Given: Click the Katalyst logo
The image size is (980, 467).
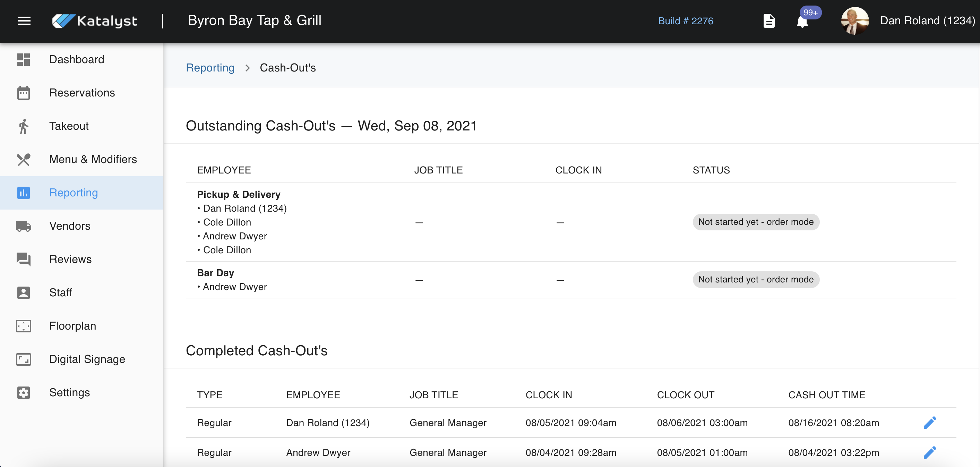Looking at the screenshot, I should pyautogui.click(x=95, y=21).
